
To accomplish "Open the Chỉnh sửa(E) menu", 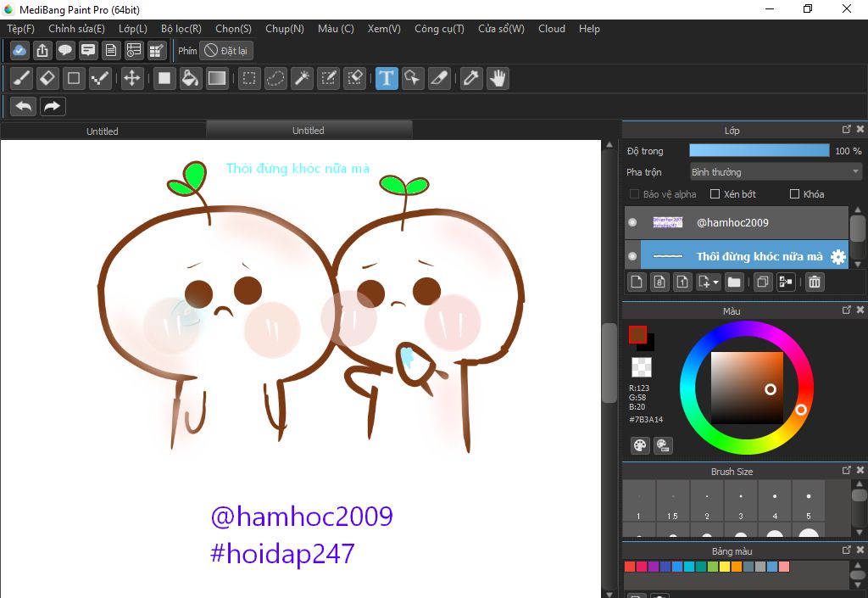I will pos(76,29).
